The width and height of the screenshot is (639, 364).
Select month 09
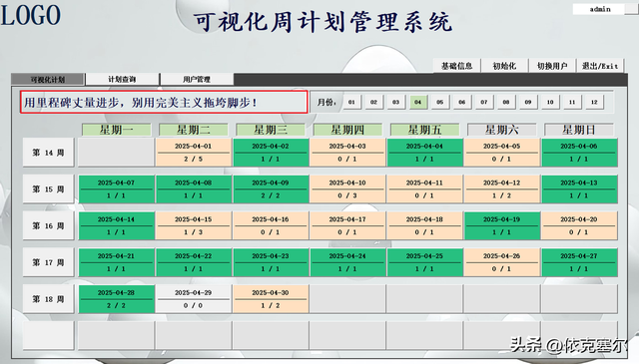tap(528, 102)
